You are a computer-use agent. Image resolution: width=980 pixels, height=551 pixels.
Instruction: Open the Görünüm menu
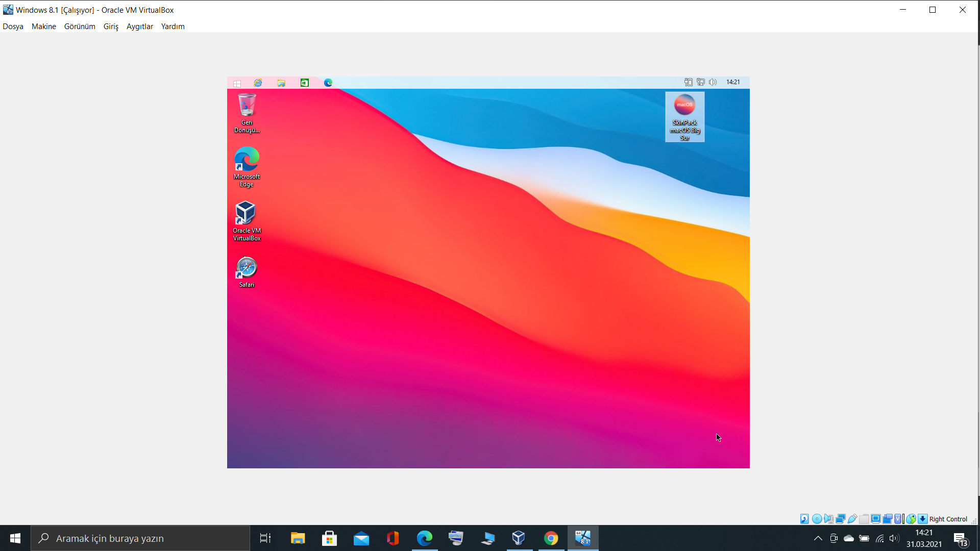(80, 27)
